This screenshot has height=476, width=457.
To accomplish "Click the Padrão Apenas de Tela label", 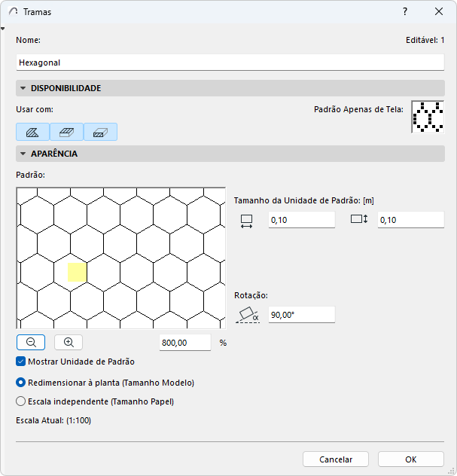I will [x=358, y=109].
